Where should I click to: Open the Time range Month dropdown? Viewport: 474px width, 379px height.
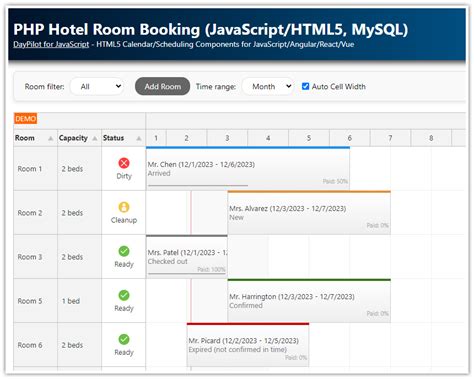268,86
